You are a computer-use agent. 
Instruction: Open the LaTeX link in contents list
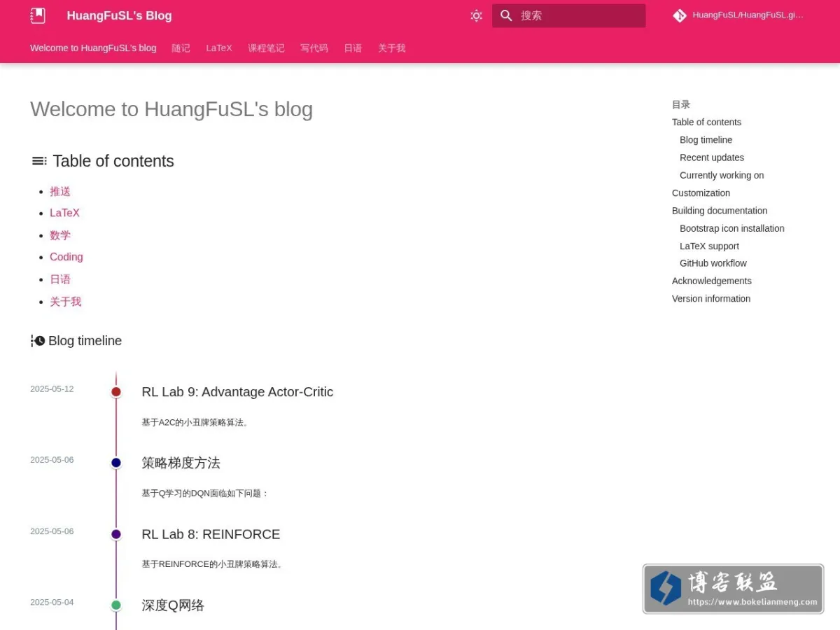[64, 213]
